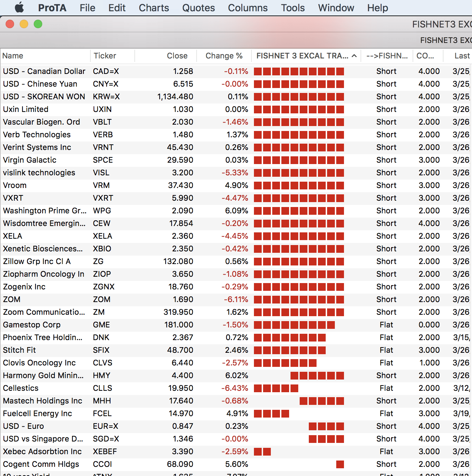Screen dimensions: 472x476
Task: Click the CEW ticker cell
Action: click(102, 223)
